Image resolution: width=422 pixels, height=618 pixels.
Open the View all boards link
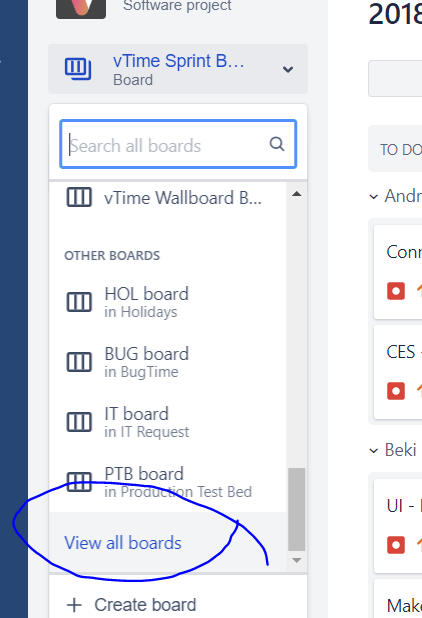coord(123,543)
